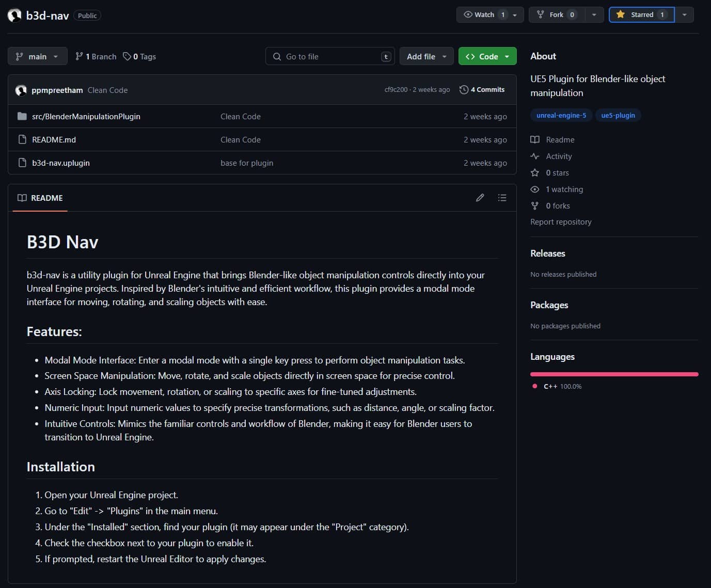Click the file icon next to b3d-nav.uplugin
This screenshot has width=711, height=588.
[22, 163]
